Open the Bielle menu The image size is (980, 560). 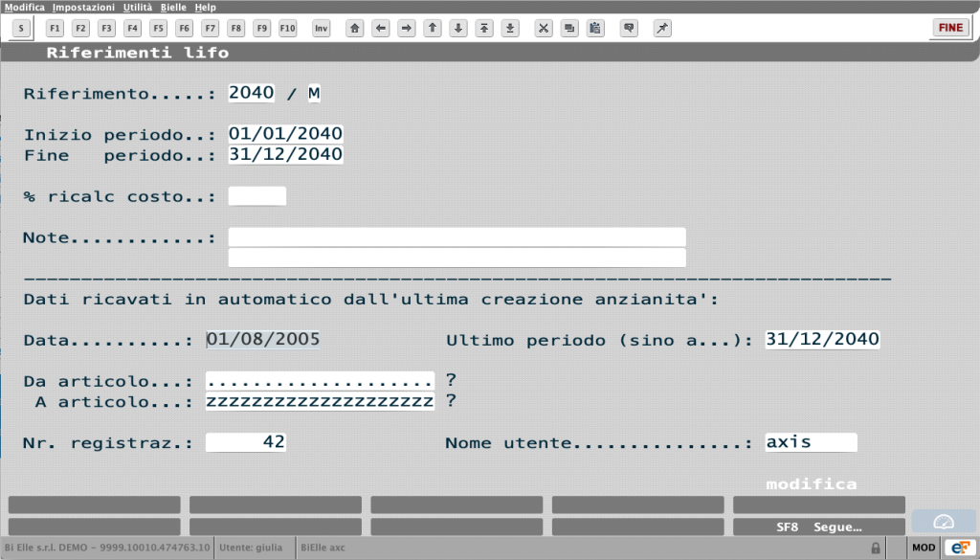pyautogui.click(x=173, y=8)
